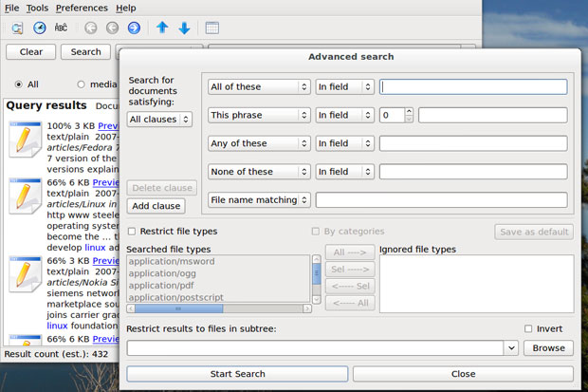
Task: Open In field dropdown for Any of these
Action: pyautogui.click(x=345, y=143)
